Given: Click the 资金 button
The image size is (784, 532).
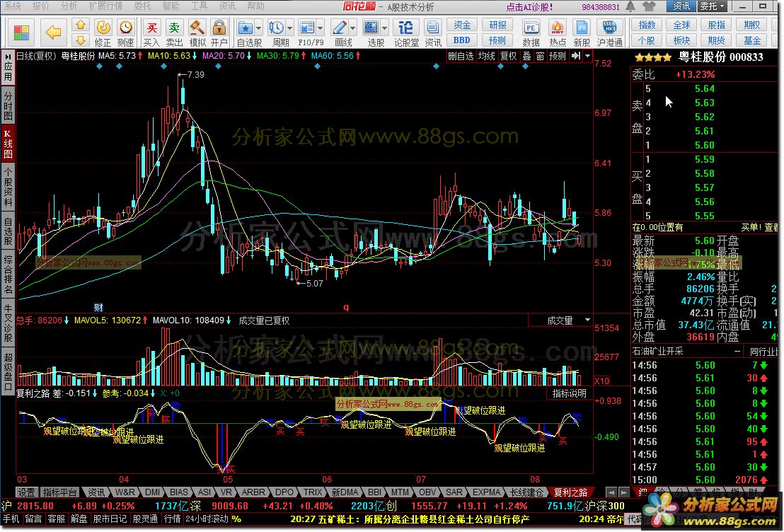Looking at the screenshot, I should pyautogui.click(x=462, y=25).
